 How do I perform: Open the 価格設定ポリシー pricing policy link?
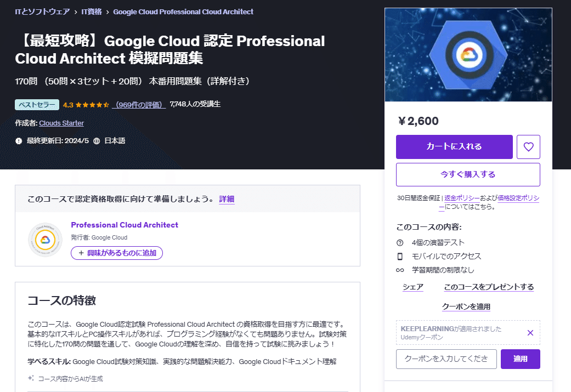coord(518,198)
